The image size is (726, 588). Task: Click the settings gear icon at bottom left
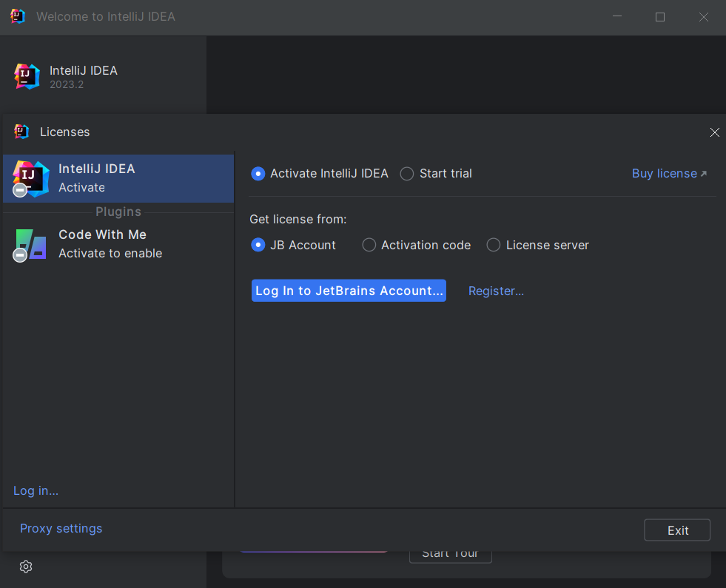pos(26,567)
